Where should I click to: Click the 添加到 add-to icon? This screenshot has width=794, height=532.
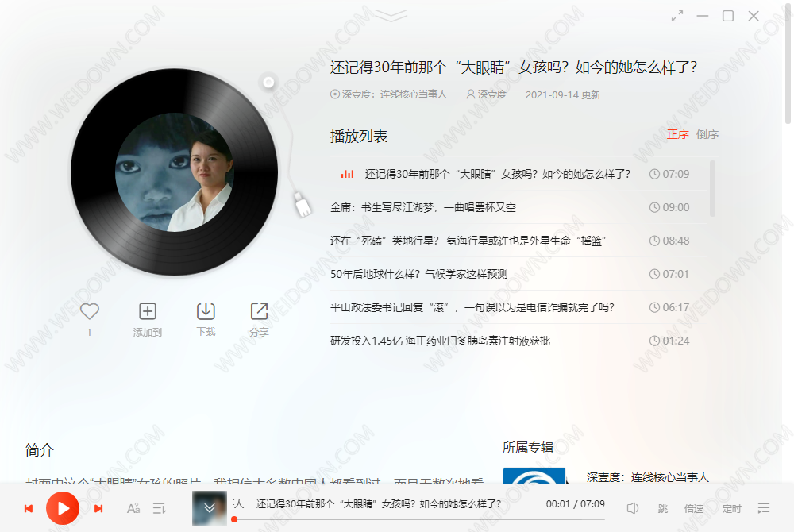148,310
